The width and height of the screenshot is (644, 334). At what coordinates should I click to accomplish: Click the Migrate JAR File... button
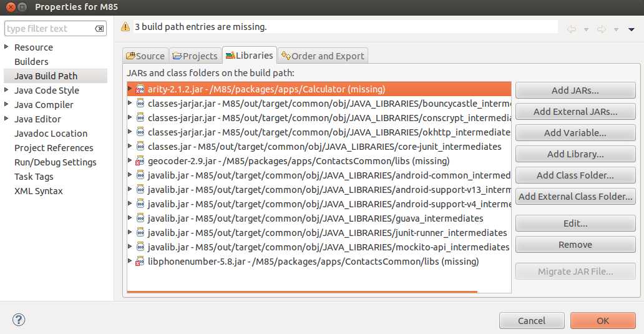[x=575, y=272]
